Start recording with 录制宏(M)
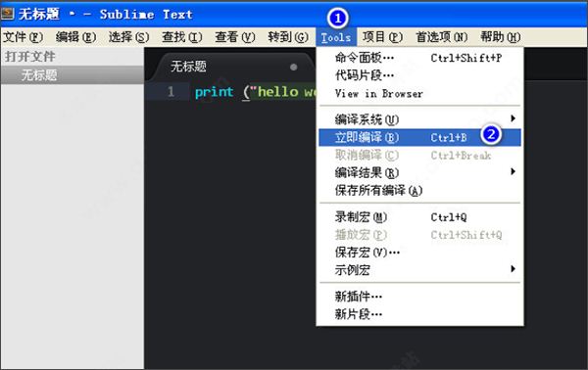Screen dimensions: 588x370 click(x=419, y=217)
